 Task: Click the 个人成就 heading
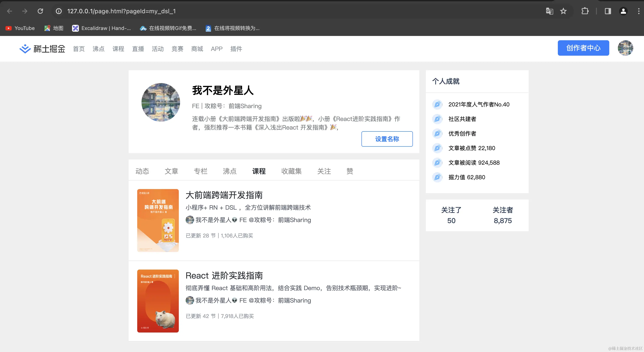click(x=446, y=81)
